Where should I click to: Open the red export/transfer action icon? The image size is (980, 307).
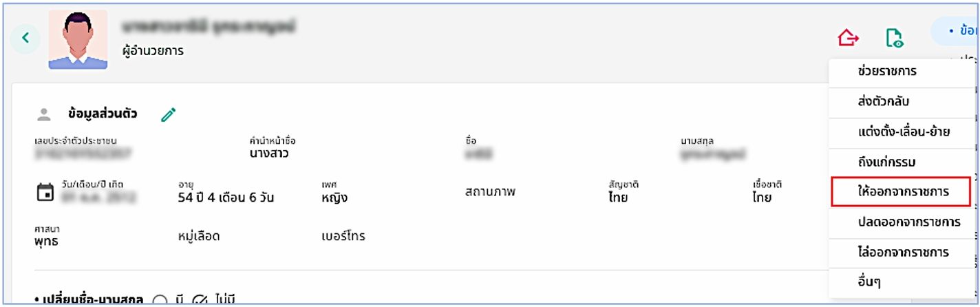[848, 38]
